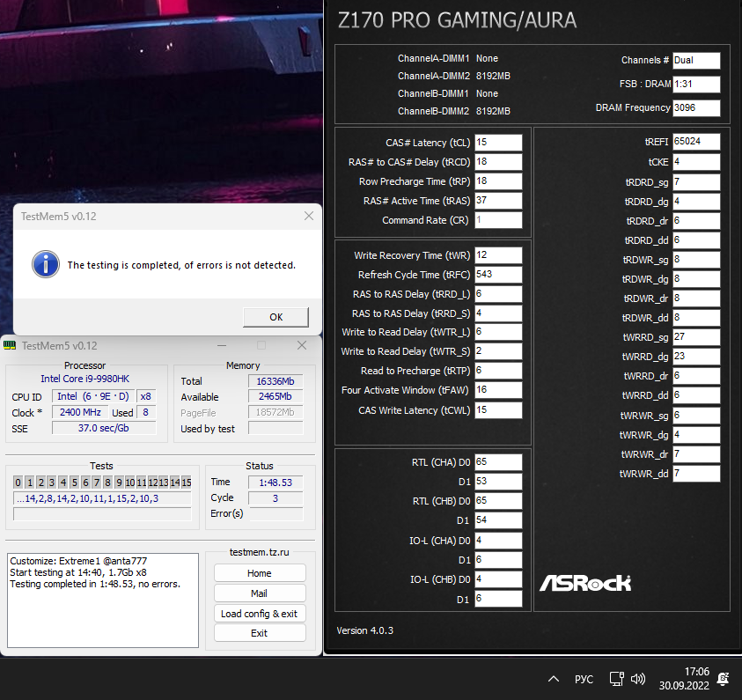The width and height of the screenshot is (742, 700).
Task: Click the IO-L (CHA) D0 field
Action: [498, 541]
